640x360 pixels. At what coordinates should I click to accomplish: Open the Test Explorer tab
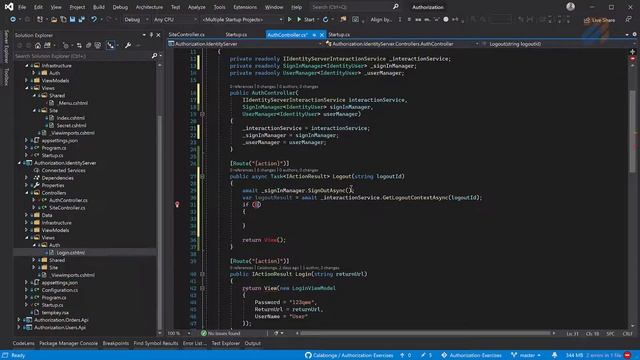(226, 343)
